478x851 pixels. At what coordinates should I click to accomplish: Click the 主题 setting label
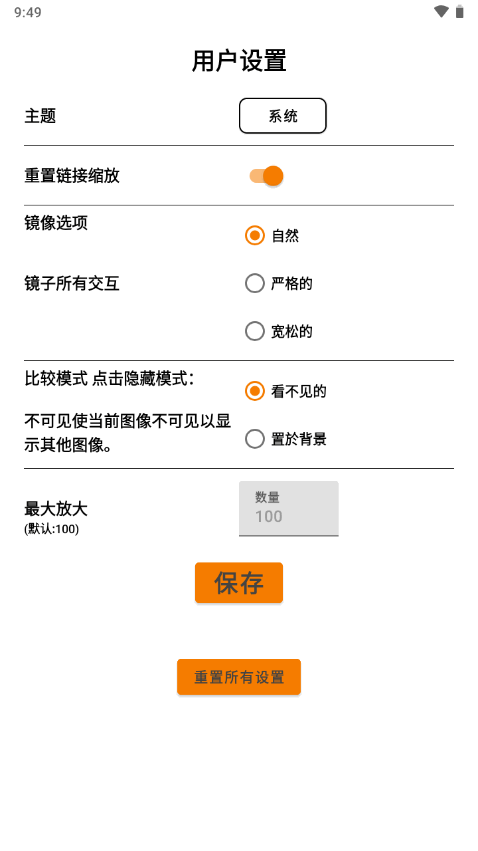pyautogui.click(x=40, y=116)
